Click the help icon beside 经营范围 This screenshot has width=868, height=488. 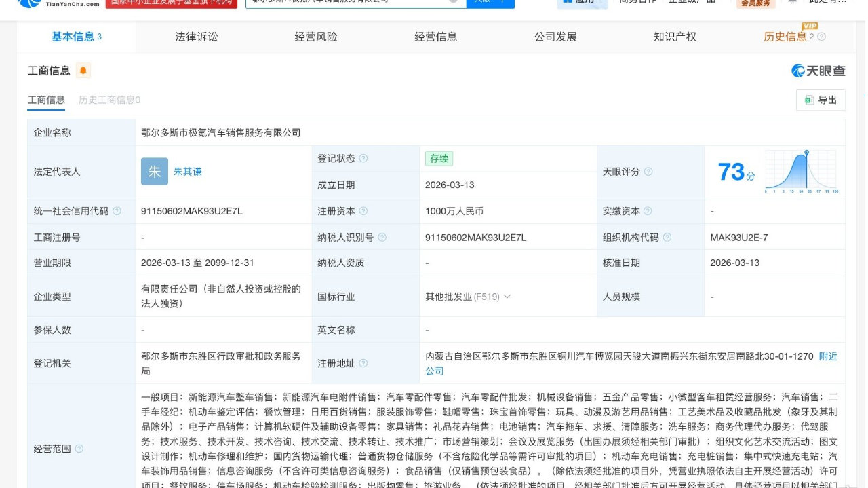[x=79, y=449]
